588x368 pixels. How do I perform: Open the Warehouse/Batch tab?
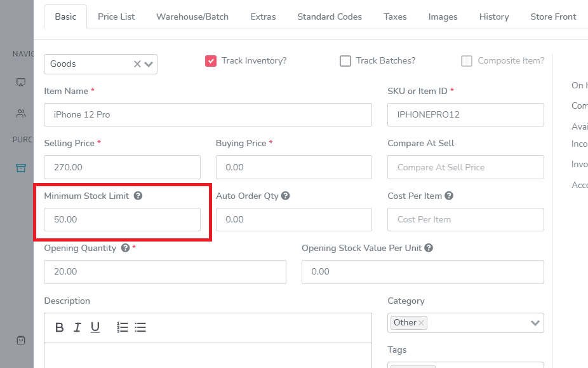tap(192, 17)
